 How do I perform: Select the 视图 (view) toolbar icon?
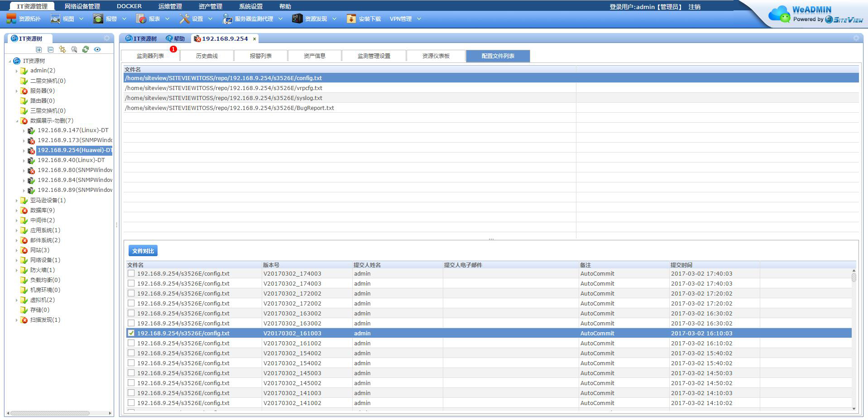tap(55, 19)
